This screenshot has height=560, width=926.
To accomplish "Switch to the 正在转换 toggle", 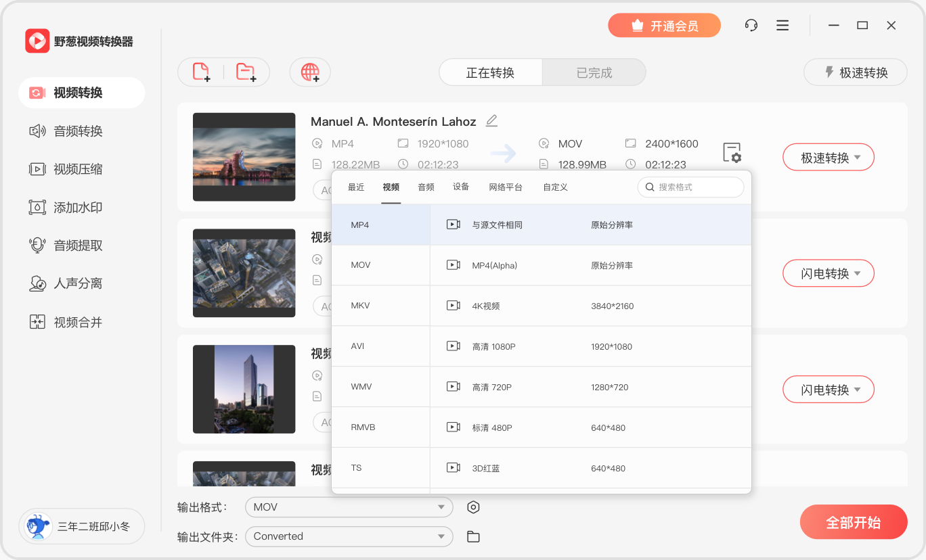I will tap(490, 72).
